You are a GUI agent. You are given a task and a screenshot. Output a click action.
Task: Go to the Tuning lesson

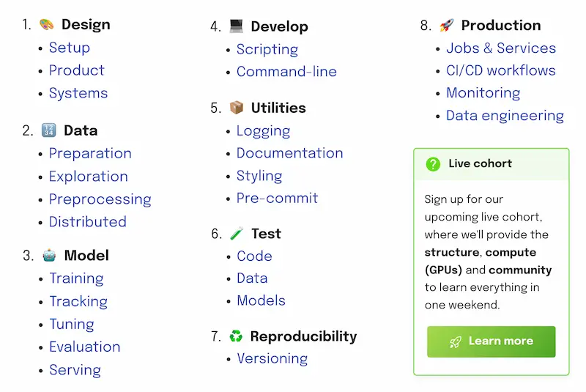[x=72, y=324]
